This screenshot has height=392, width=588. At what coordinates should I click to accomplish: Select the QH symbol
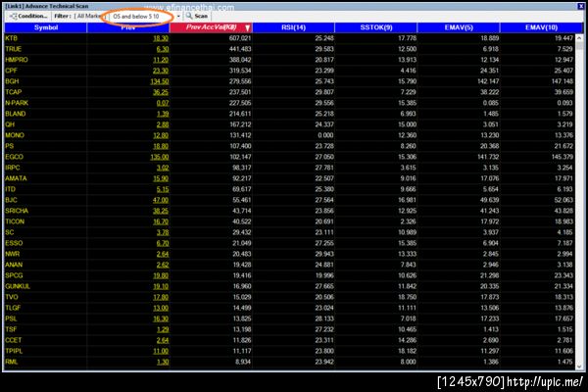(x=10, y=124)
